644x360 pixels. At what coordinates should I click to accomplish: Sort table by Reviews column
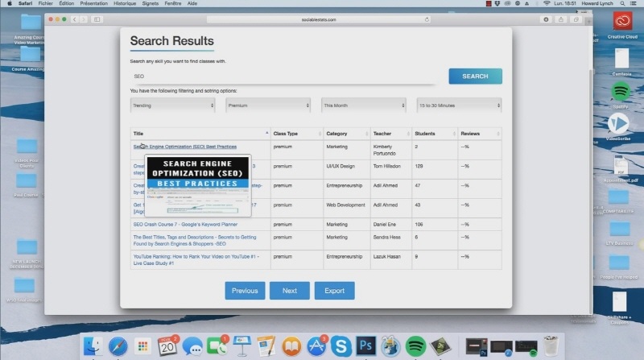click(x=480, y=134)
